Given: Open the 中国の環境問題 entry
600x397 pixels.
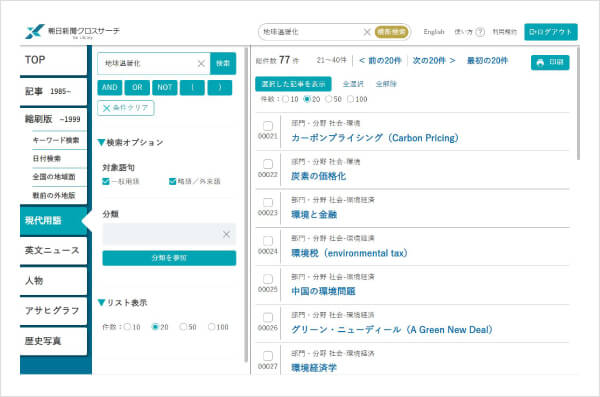Looking at the screenshot, I should coord(323,291).
